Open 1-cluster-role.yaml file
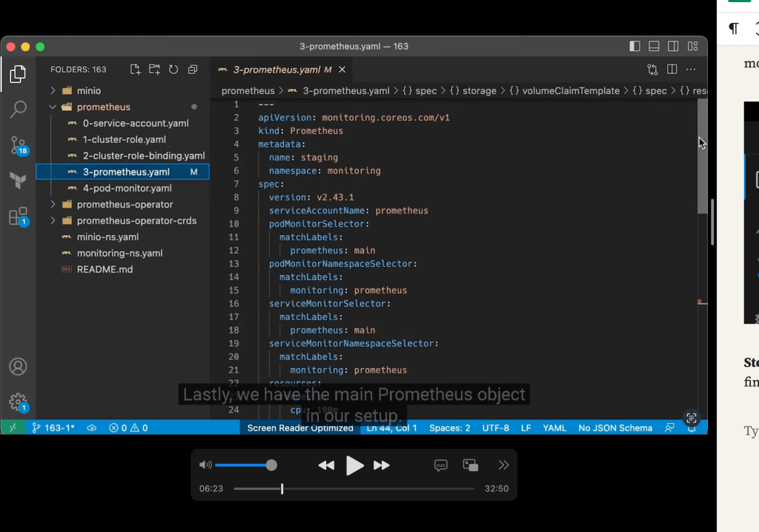This screenshot has height=532, width=759. [x=124, y=139]
